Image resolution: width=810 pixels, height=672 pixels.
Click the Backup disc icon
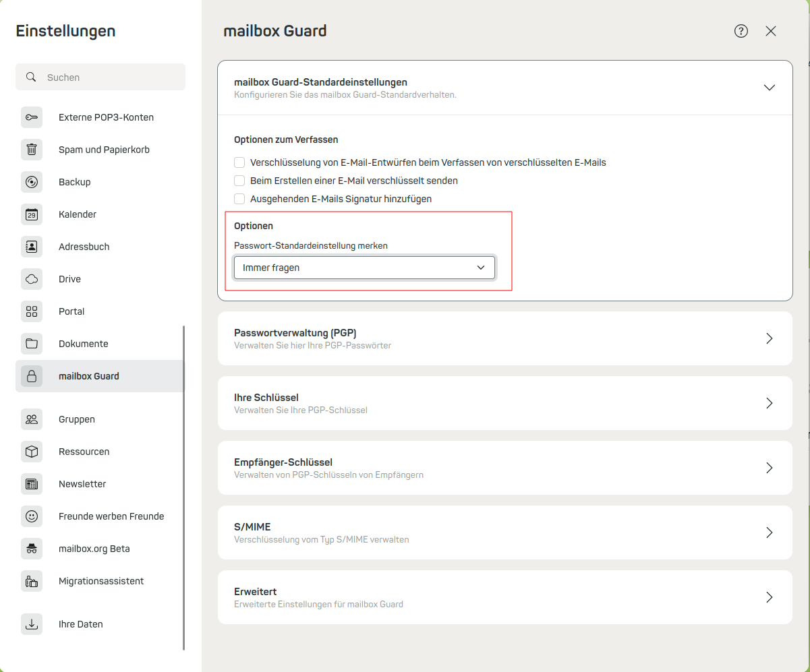tap(32, 182)
